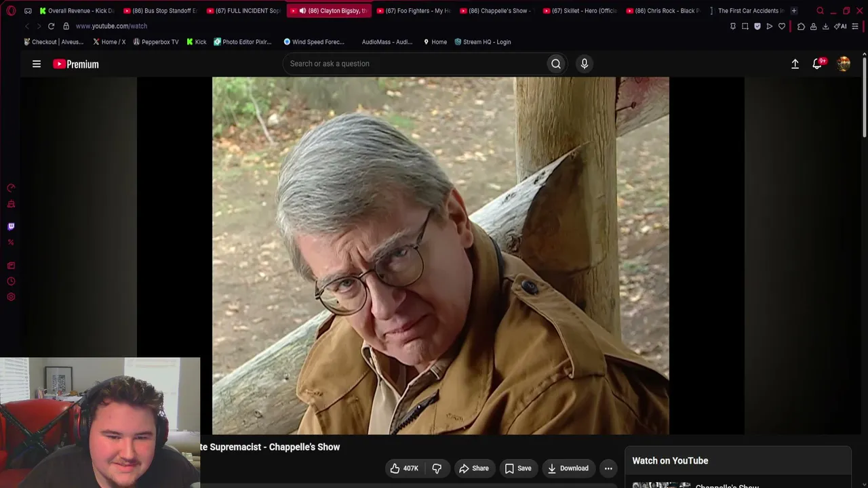Screen dimensions: 868x488
Task: Open YouTube notifications bell
Action: coord(818,64)
